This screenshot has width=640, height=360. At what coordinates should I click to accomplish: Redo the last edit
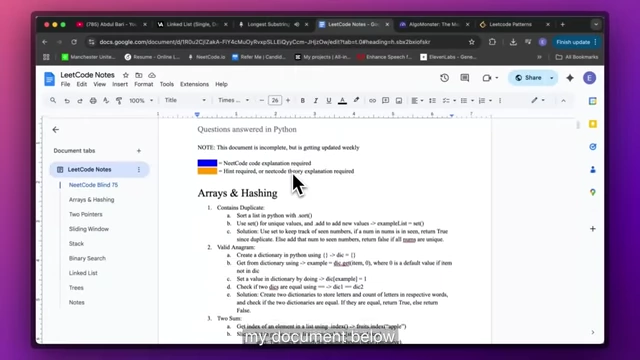80,100
